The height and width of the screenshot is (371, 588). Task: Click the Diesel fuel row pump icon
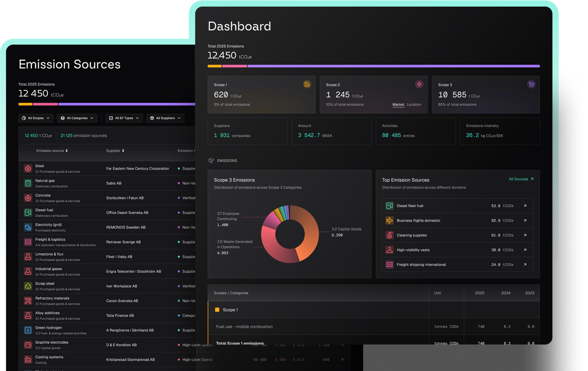tap(28, 212)
